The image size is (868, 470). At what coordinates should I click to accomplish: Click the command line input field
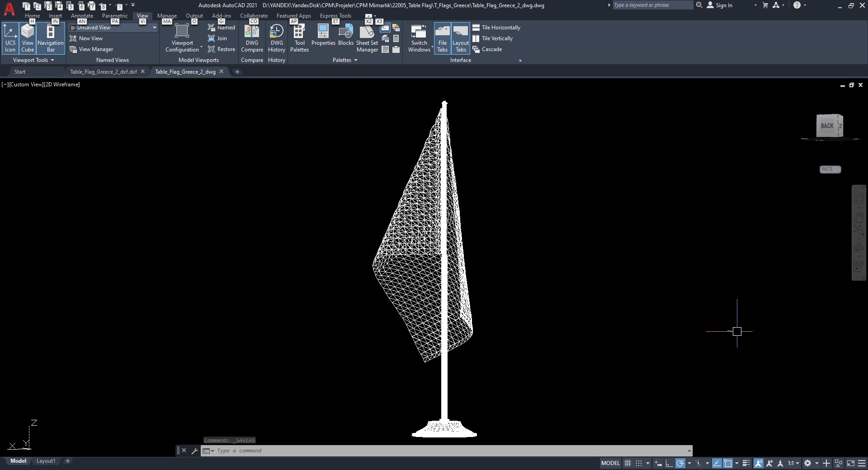(x=450, y=451)
